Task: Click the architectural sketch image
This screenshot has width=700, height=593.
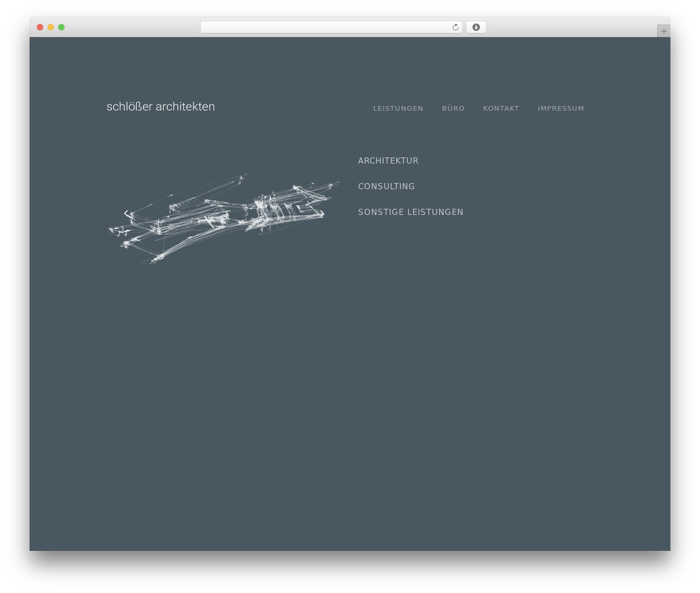Action: click(x=224, y=219)
